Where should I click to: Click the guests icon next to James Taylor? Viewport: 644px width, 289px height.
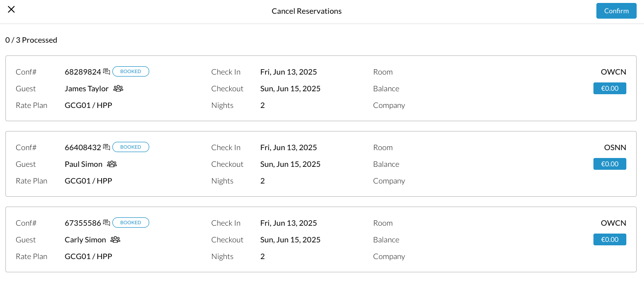tap(118, 88)
